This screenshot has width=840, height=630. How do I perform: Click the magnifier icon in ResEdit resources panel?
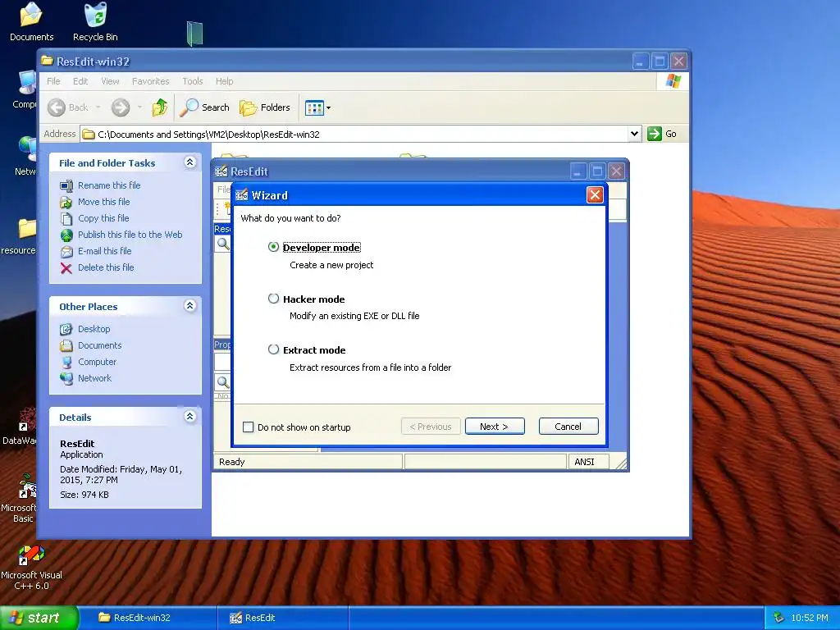(x=223, y=244)
